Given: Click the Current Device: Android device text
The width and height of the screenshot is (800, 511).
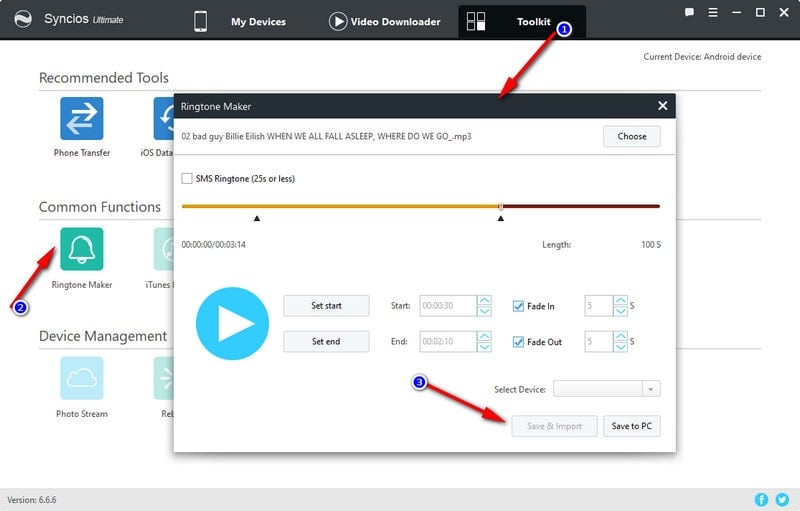Looking at the screenshot, I should (x=702, y=57).
